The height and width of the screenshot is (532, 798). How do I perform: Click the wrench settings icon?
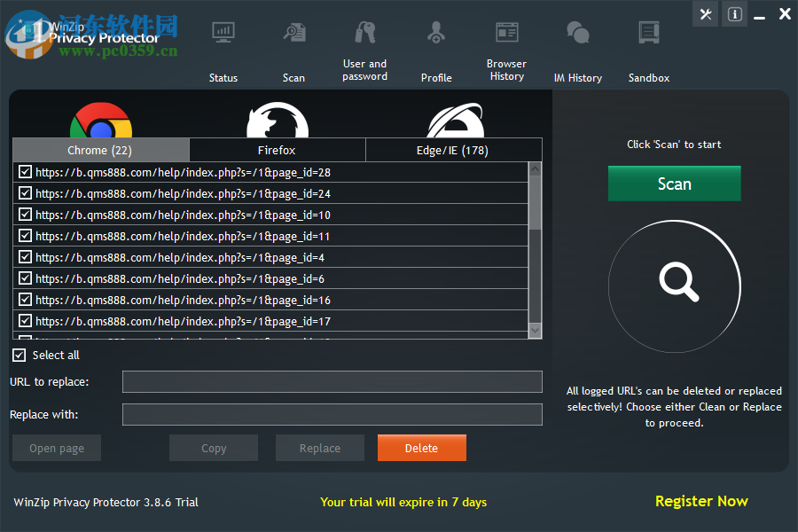pyautogui.click(x=705, y=14)
